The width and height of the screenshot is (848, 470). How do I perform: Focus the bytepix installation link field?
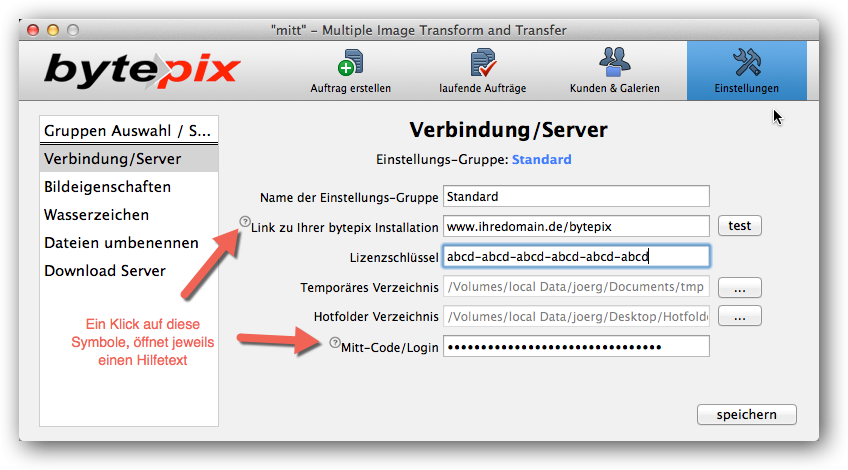576,226
